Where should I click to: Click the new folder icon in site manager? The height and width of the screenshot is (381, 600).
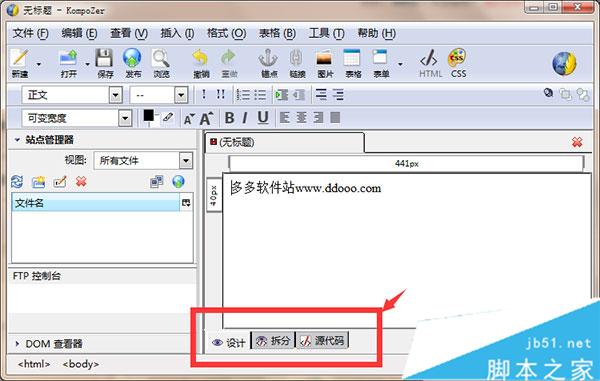coord(38,182)
